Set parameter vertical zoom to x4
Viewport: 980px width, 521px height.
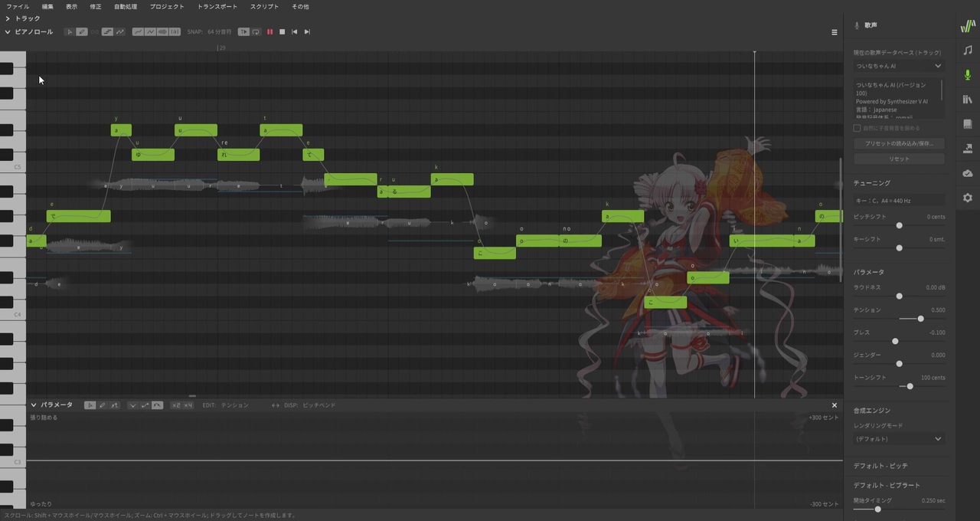[188, 405]
